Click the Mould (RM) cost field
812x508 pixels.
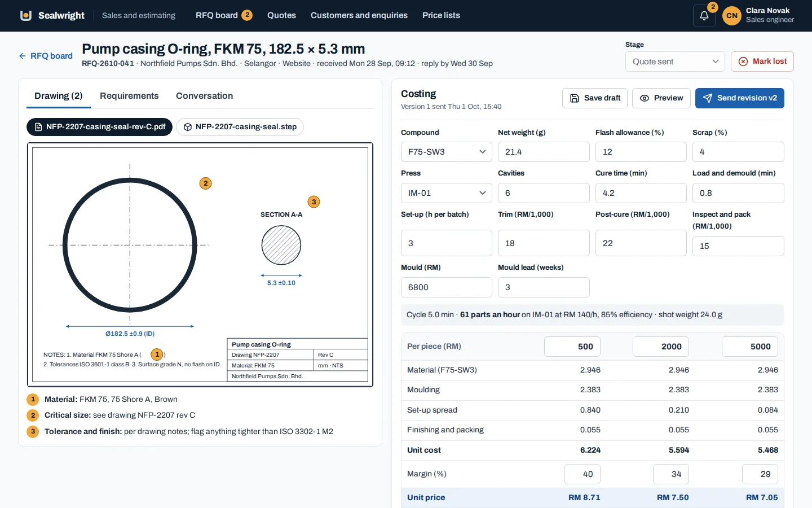(x=447, y=287)
